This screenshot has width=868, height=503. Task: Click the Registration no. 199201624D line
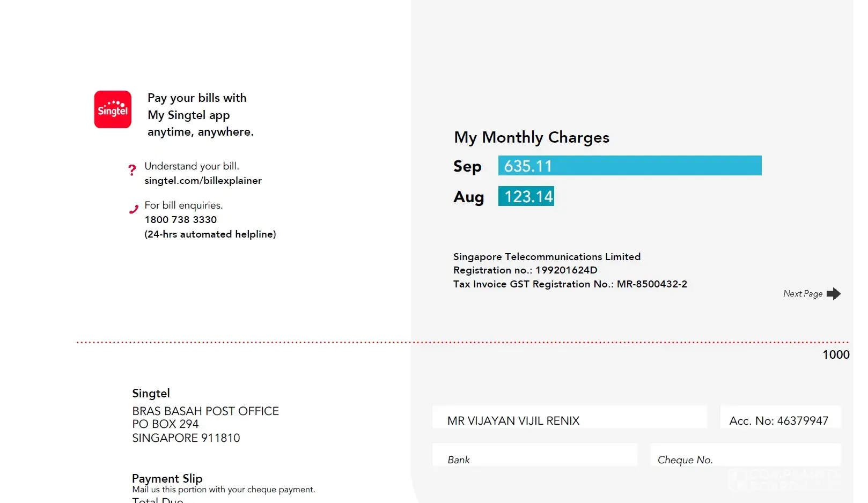pyautogui.click(x=525, y=270)
